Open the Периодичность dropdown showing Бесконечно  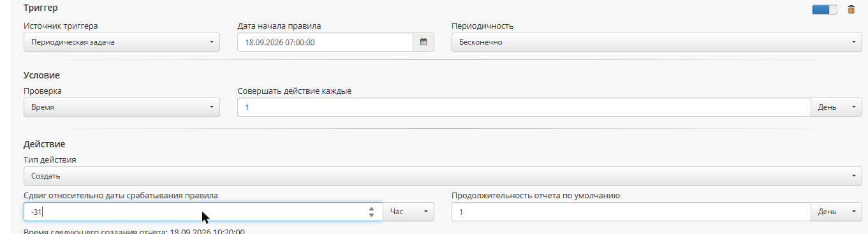[x=656, y=42]
